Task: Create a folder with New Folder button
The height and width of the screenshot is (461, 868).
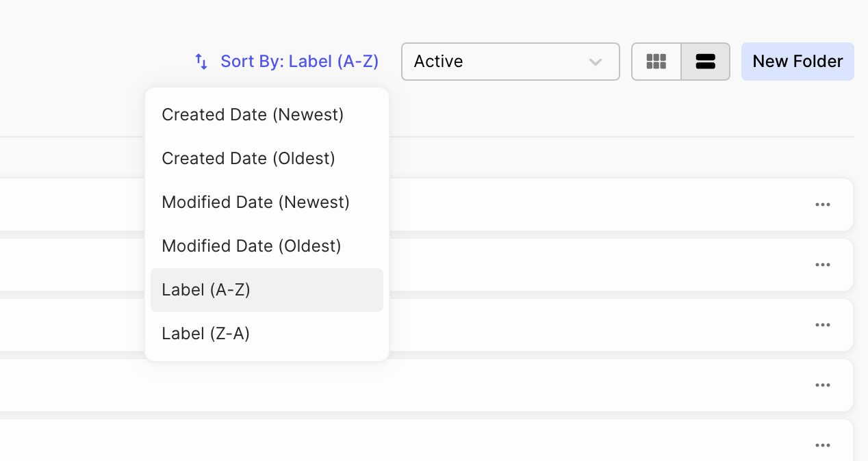Action: (797, 62)
